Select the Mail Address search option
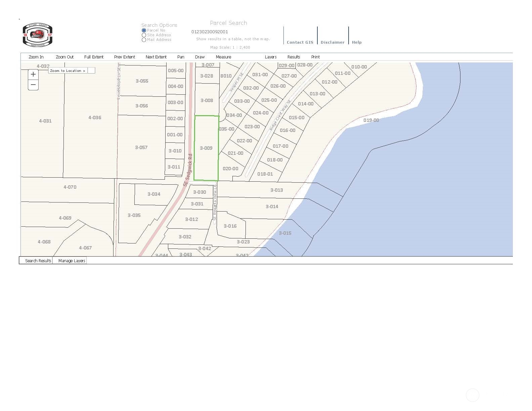532x411 pixels. tap(144, 40)
